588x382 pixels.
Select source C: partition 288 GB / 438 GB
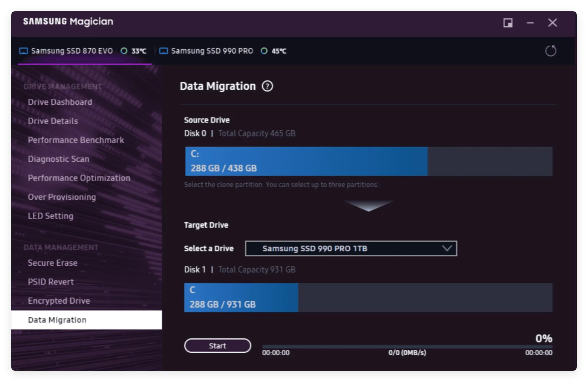[306, 161]
